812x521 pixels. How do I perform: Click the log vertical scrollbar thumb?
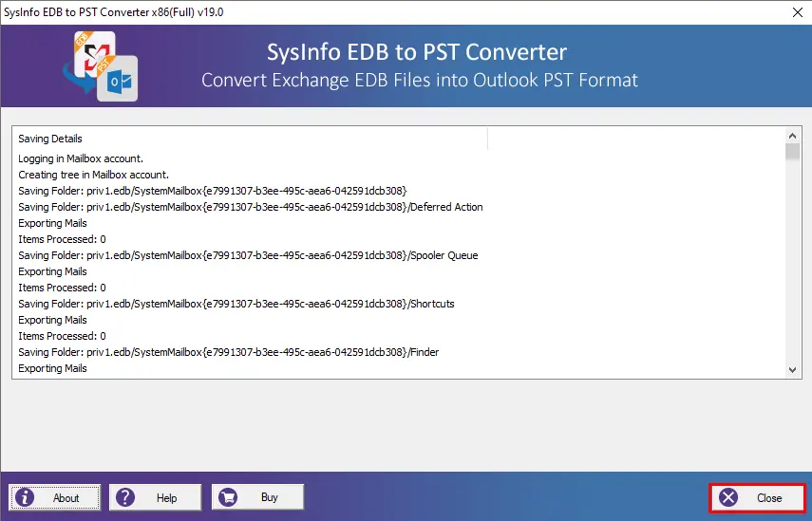(x=792, y=152)
